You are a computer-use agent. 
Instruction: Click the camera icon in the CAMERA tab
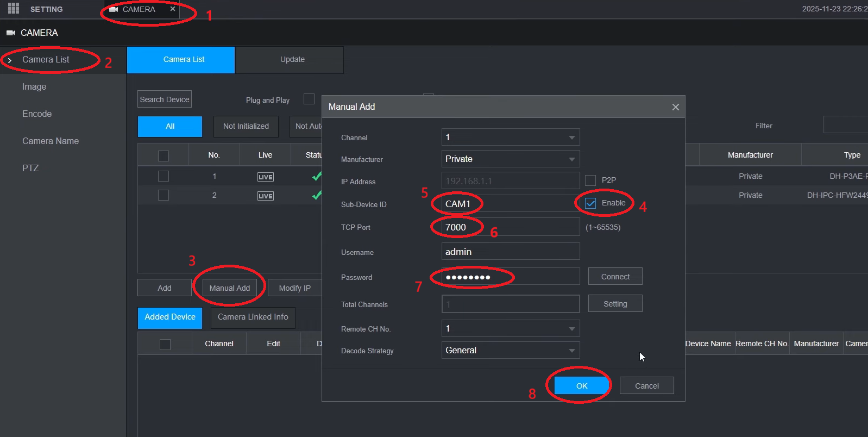click(x=114, y=9)
